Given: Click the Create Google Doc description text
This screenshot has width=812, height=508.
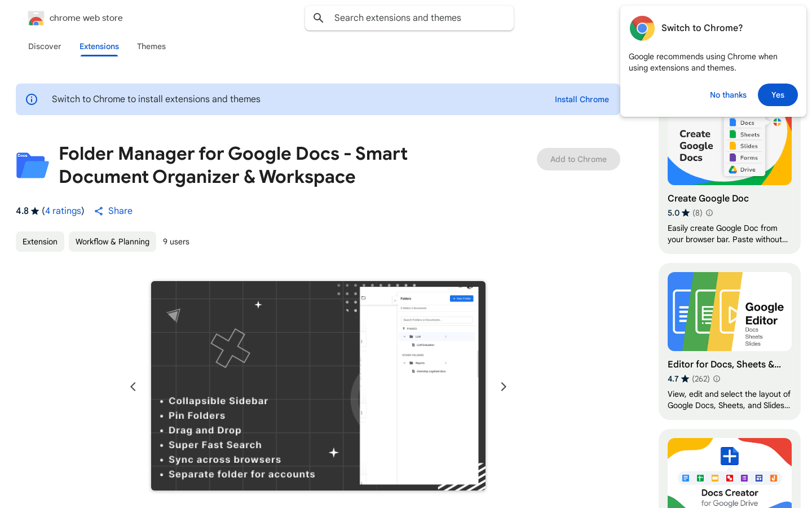Looking at the screenshot, I should tap(727, 234).
